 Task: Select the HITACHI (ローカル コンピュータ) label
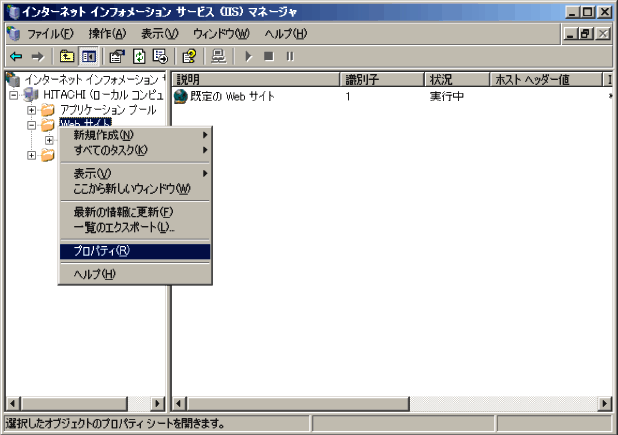click(103, 95)
